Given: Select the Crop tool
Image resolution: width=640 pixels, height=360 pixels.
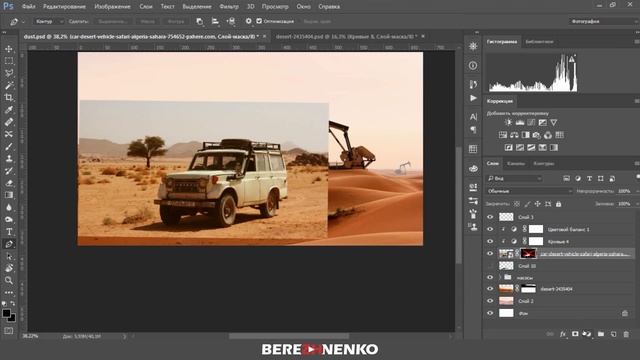Looking at the screenshot, I should (9, 98).
